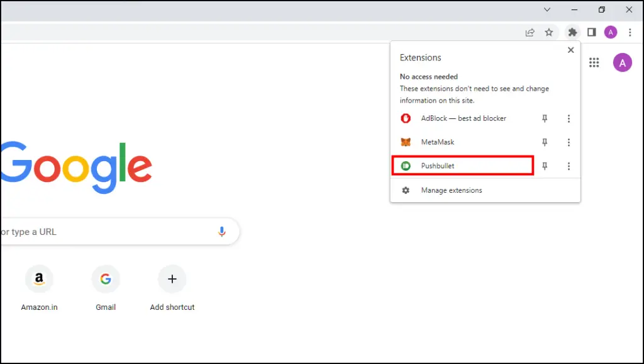Open Chrome's three-dot main menu
Image resolution: width=644 pixels, height=364 pixels.
[x=630, y=32]
